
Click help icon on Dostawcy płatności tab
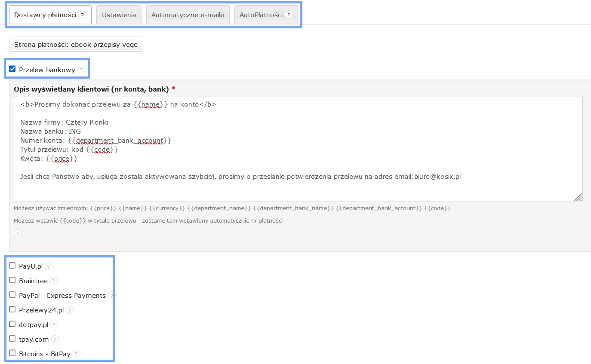83,15
